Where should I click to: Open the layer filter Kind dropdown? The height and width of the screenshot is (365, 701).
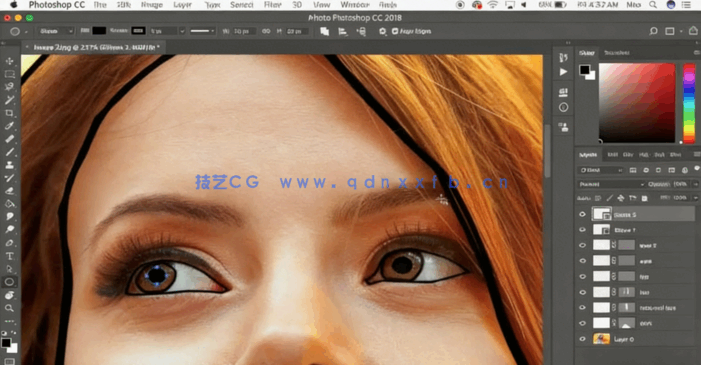600,170
